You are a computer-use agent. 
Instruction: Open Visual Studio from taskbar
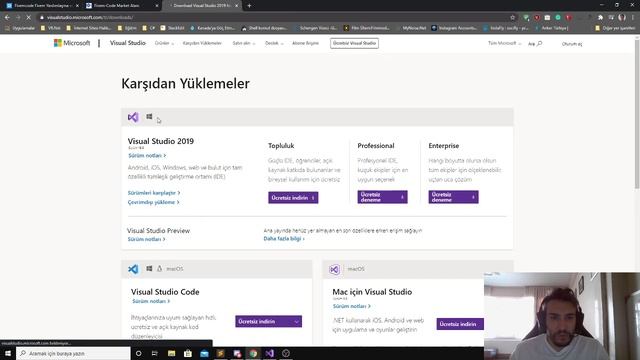270,353
